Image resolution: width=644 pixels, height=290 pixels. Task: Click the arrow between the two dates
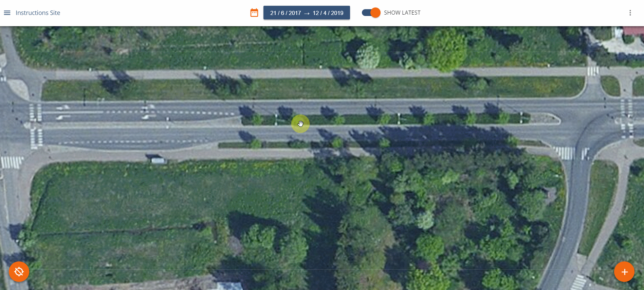click(307, 13)
